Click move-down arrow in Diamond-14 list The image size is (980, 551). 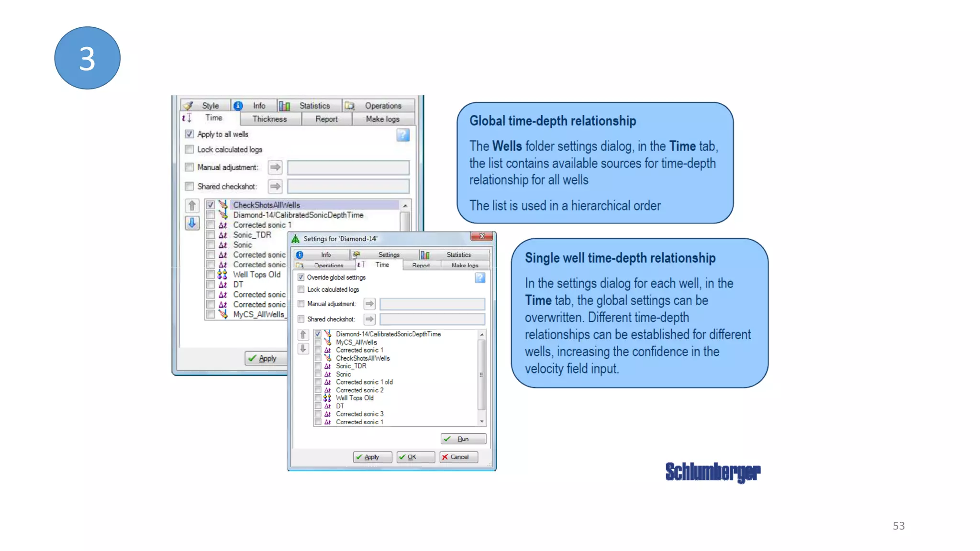[303, 349]
